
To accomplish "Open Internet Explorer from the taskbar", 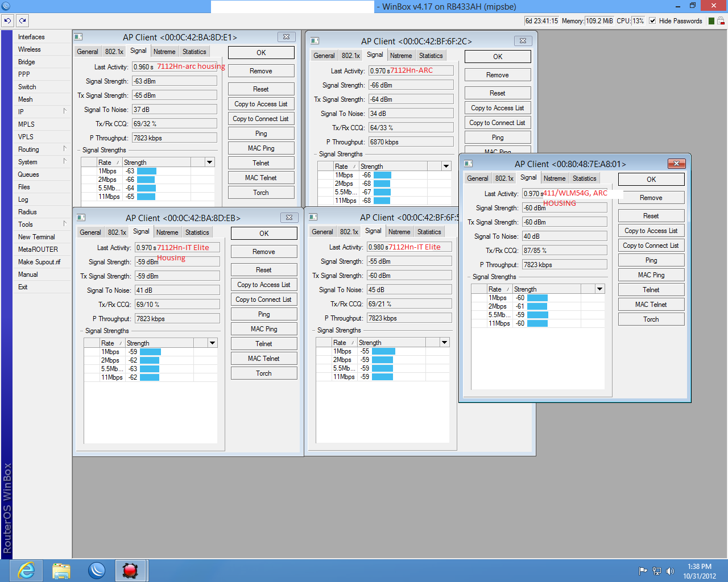I will [26, 570].
